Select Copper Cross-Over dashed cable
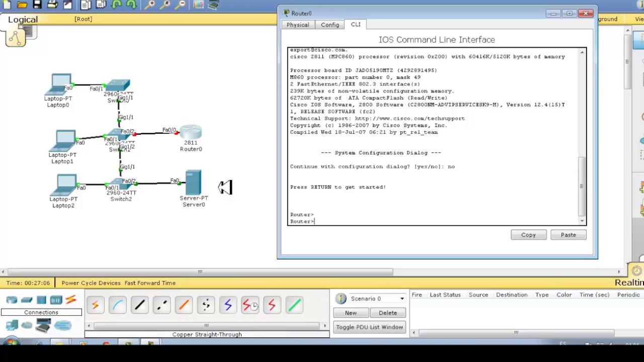The image size is (644, 362). pos(162,305)
